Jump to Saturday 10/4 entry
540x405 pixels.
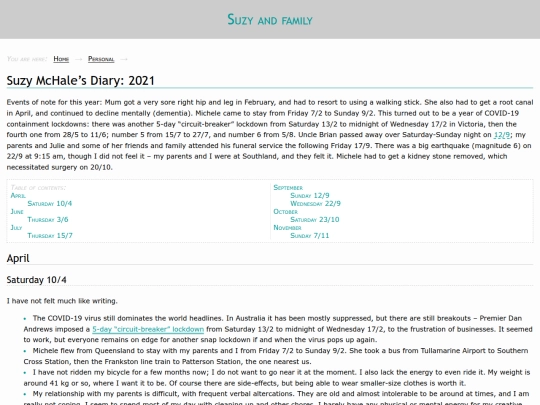click(50, 204)
